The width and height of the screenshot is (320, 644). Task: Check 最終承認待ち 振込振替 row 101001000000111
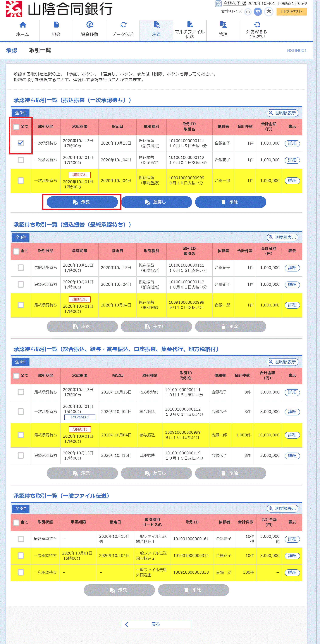pos(21,268)
